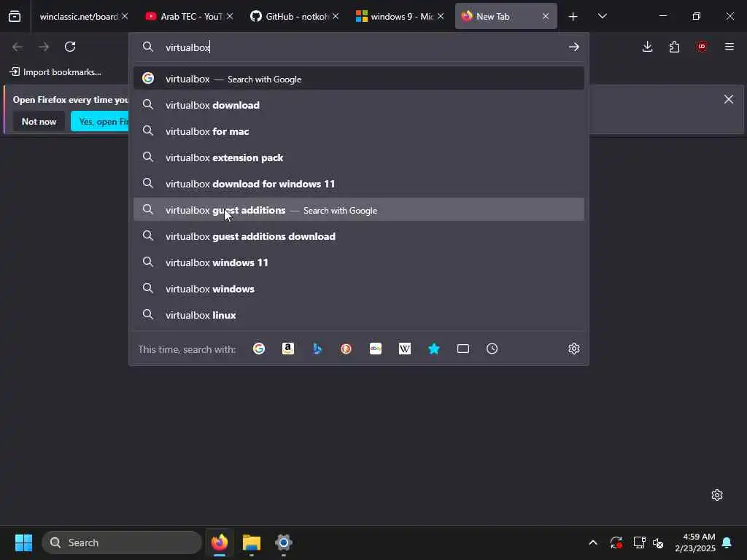This screenshot has height=560, width=747.
Task: Choose 'virtualbox for mac' suggestion
Action: (x=359, y=131)
